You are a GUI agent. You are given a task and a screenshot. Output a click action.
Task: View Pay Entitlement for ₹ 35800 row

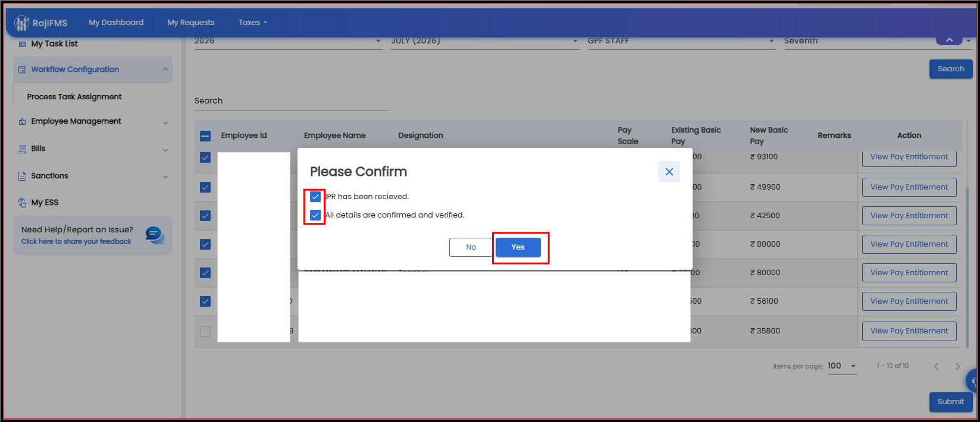click(909, 331)
